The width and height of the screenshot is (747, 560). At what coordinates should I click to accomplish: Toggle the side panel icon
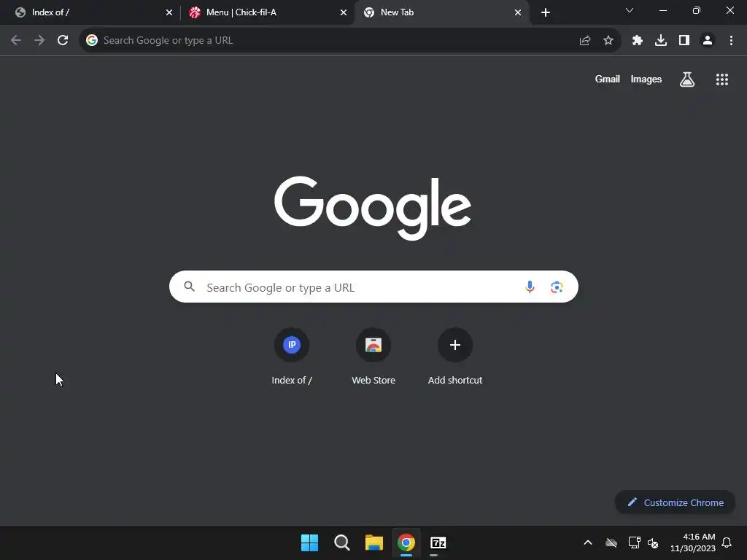(684, 41)
